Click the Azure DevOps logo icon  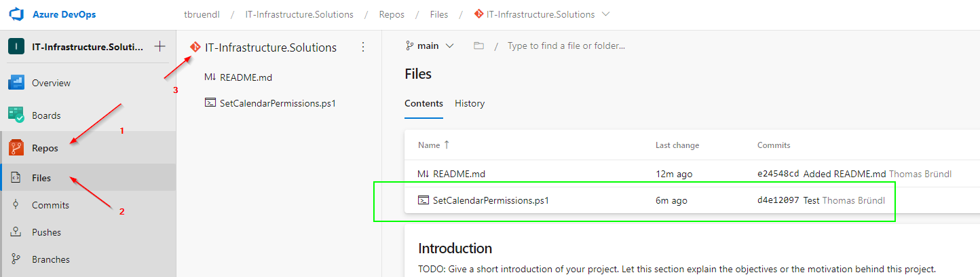point(16,14)
